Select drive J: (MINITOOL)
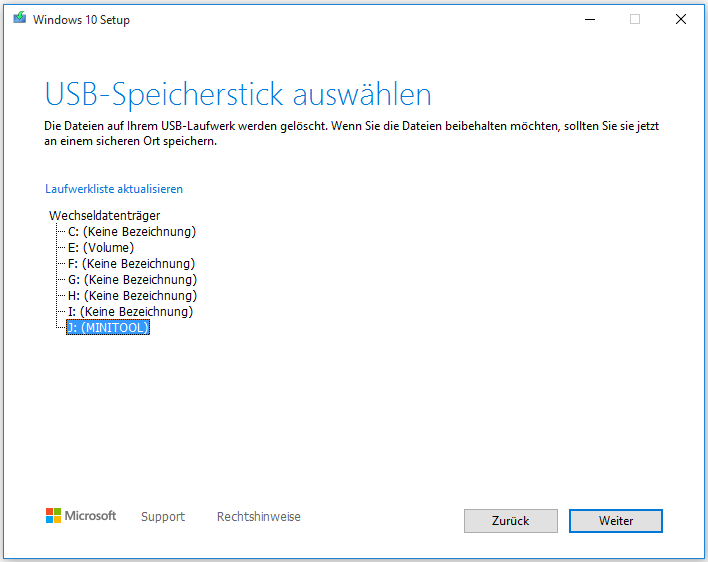 [x=108, y=327]
